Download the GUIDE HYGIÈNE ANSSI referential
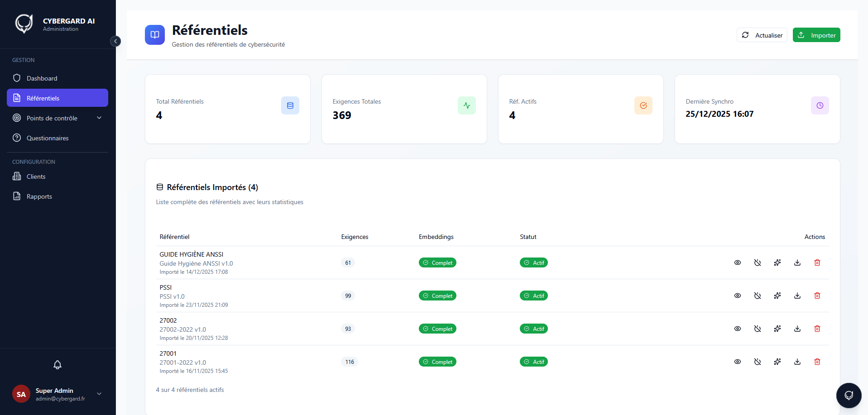This screenshot has height=415, width=868. pyautogui.click(x=797, y=262)
